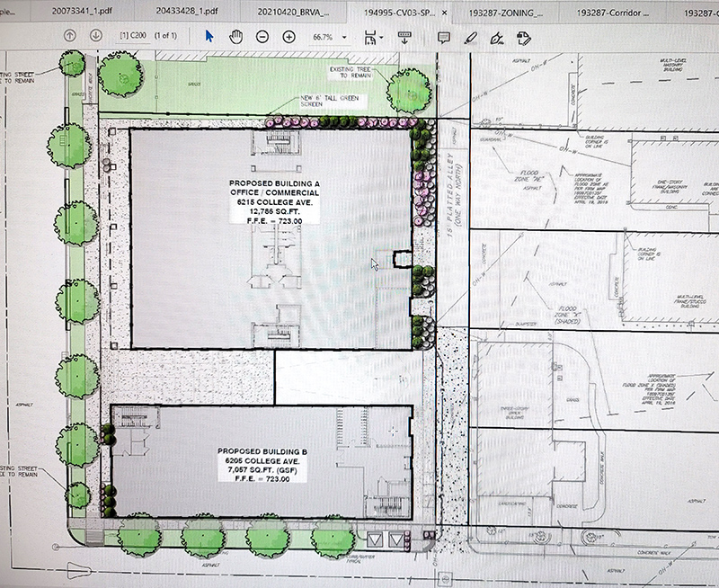Open the zoom percentage dropdown arrow
This screenshot has height=588, width=719.
[x=344, y=38]
